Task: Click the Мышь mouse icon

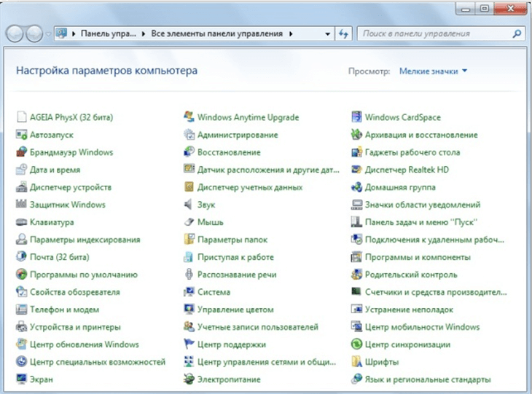Action: pyautogui.click(x=189, y=222)
